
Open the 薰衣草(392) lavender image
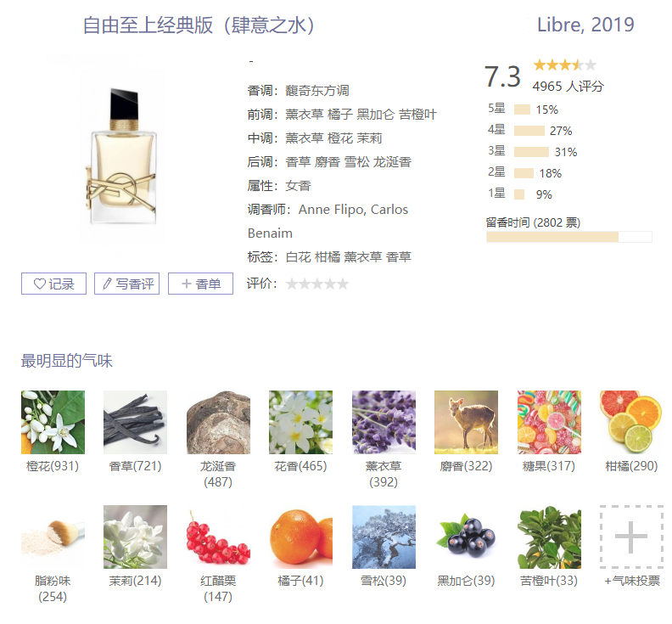pyautogui.click(x=384, y=422)
